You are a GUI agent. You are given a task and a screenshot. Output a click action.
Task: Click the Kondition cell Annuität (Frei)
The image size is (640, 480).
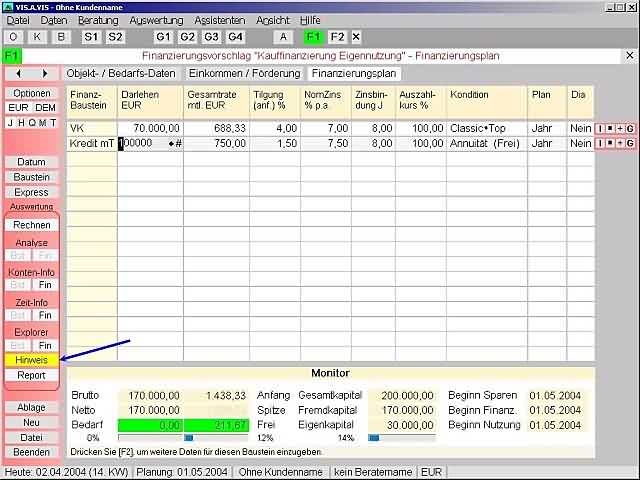487,143
